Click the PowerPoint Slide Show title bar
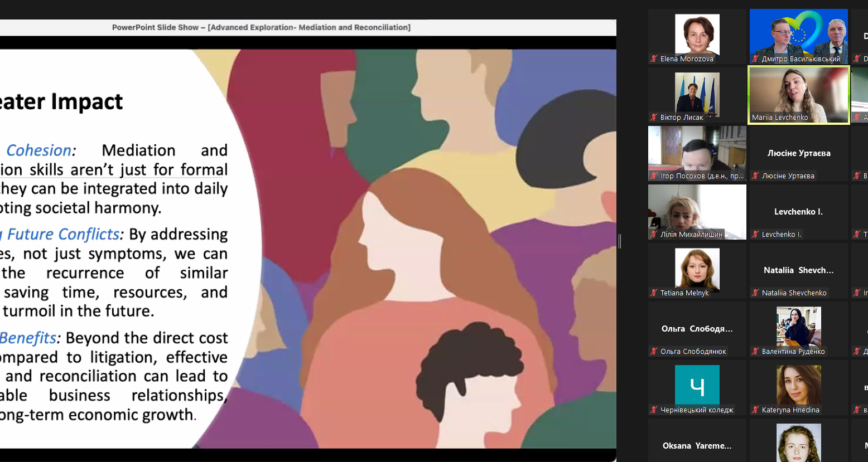This screenshot has height=462, width=868. pyautogui.click(x=261, y=27)
